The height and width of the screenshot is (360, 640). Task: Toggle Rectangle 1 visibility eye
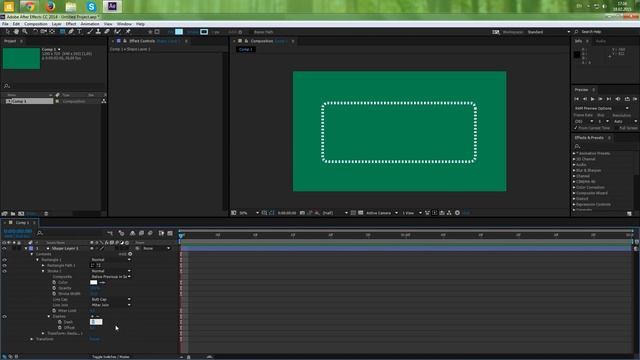4,260
